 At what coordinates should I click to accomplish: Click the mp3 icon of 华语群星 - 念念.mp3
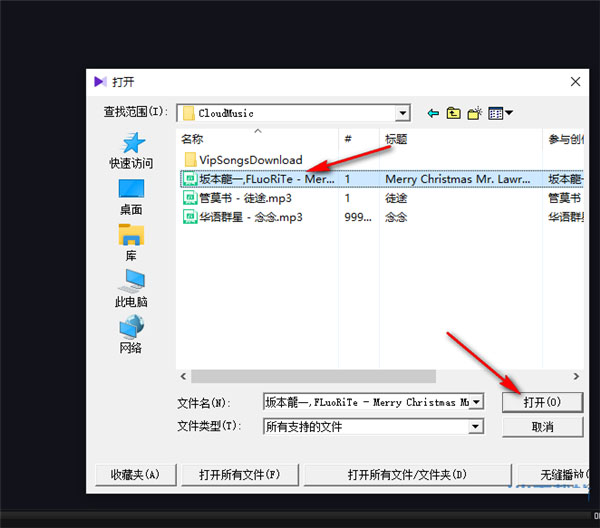tap(190, 217)
